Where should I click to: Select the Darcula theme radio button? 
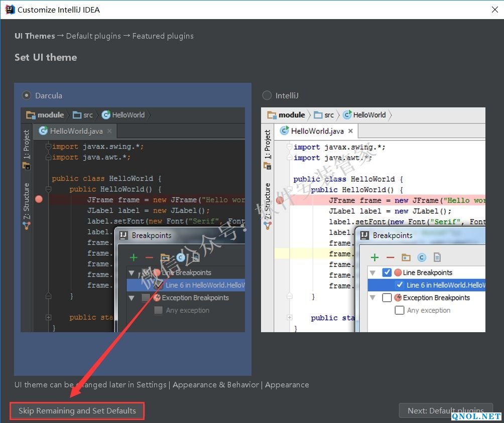click(x=26, y=95)
